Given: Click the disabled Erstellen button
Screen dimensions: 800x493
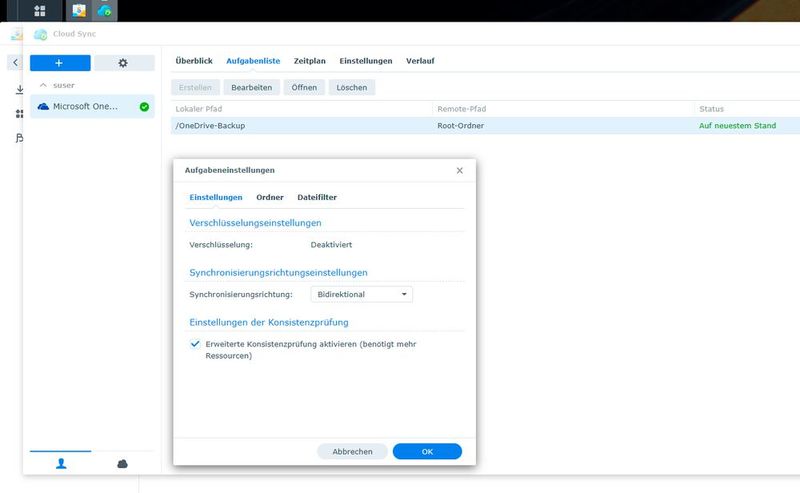Looking at the screenshot, I should tap(195, 87).
